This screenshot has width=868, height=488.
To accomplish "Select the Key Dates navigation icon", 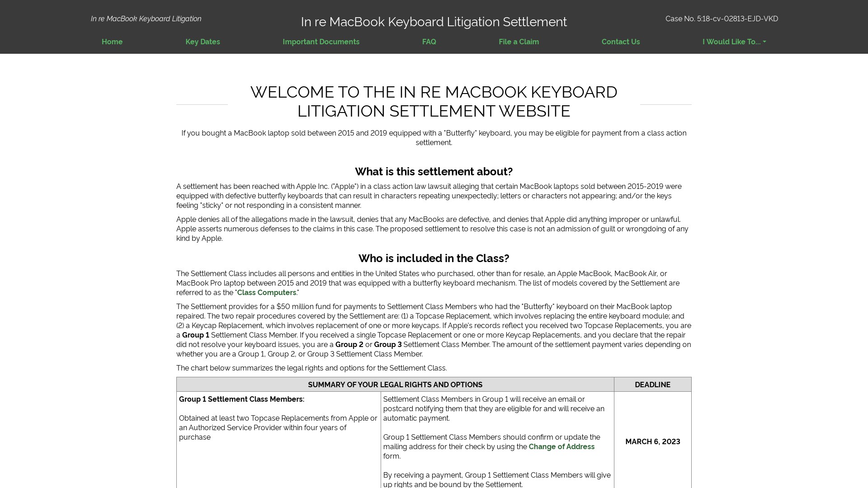I will pyautogui.click(x=203, y=42).
